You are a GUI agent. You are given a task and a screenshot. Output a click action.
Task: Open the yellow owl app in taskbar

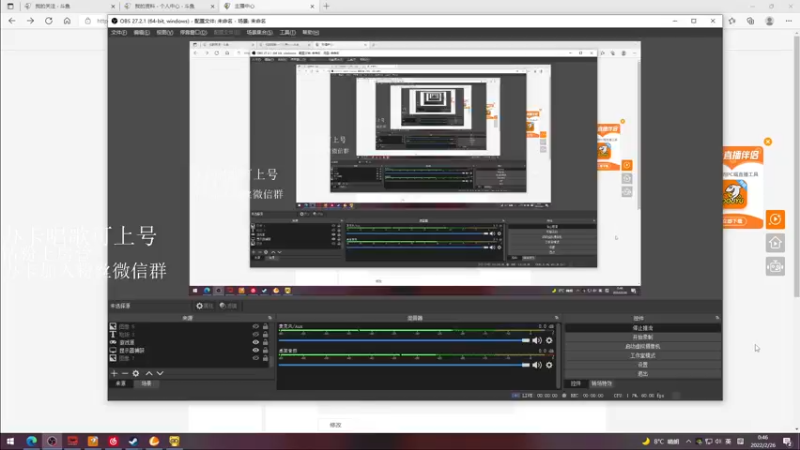pos(174,441)
